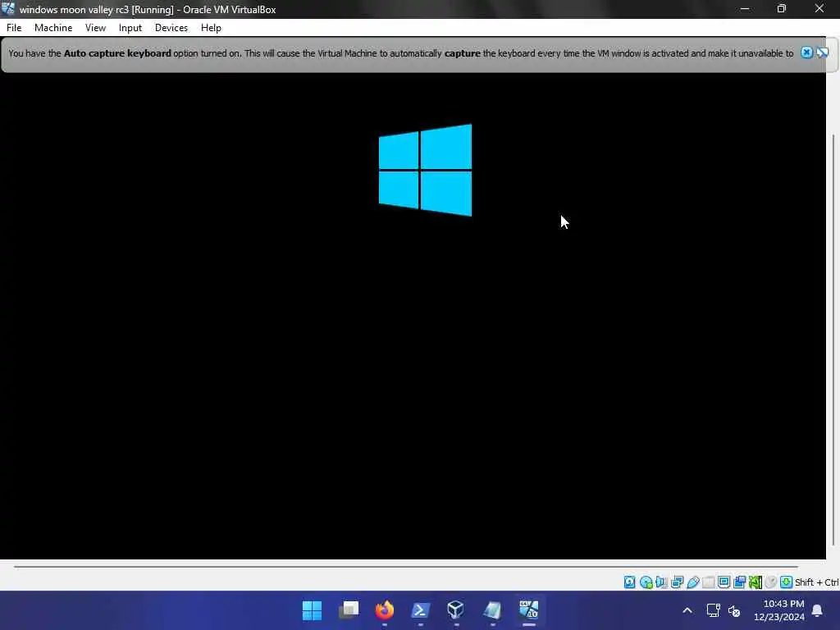Click the green CPU virtualization indicator icon
Viewport: 840px width, 630px height.
click(x=756, y=582)
